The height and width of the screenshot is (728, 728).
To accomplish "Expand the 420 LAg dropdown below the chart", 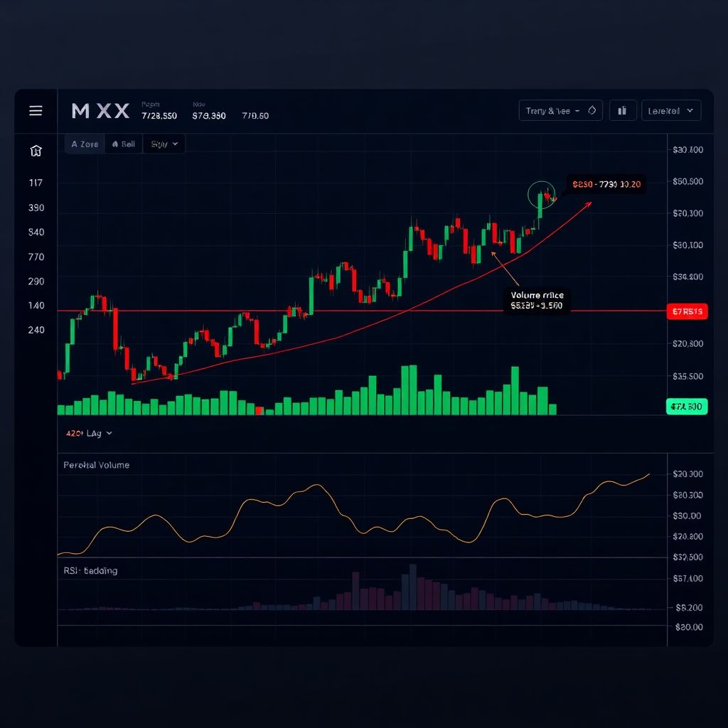I will point(89,432).
